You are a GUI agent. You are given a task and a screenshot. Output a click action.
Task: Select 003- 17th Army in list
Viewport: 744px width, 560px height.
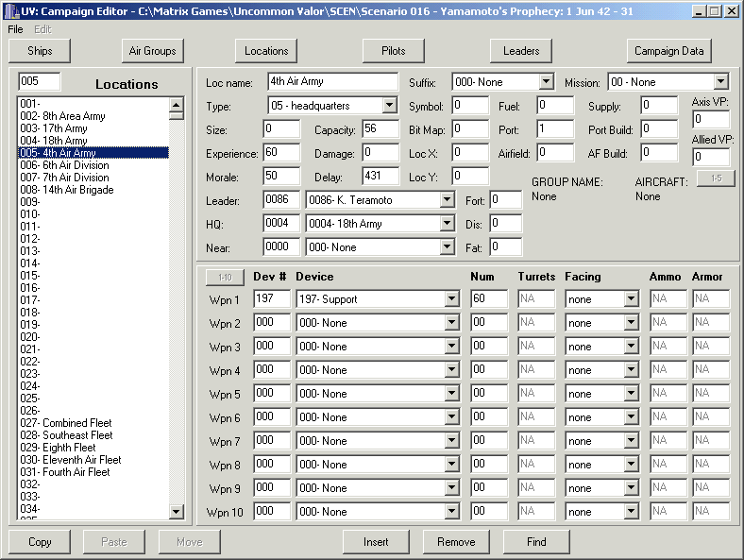[x=93, y=128]
